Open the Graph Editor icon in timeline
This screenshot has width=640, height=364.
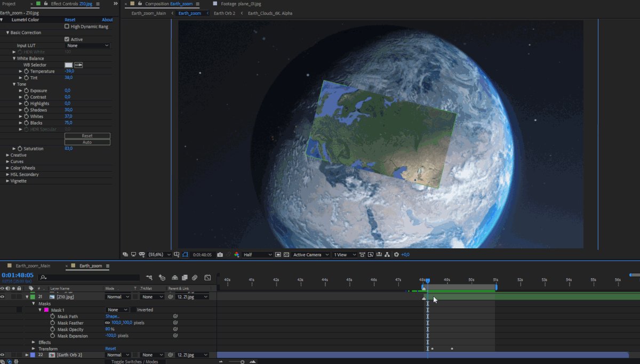pos(207,277)
